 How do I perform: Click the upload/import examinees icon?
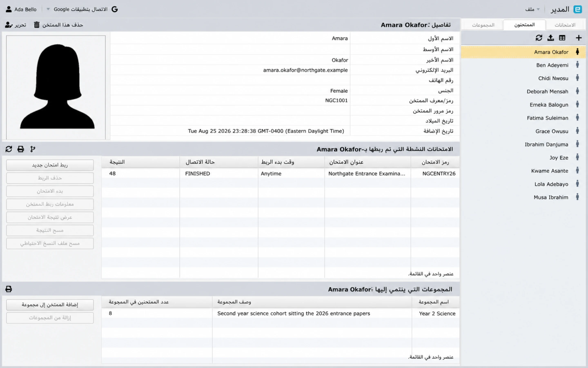[x=551, y=38]
